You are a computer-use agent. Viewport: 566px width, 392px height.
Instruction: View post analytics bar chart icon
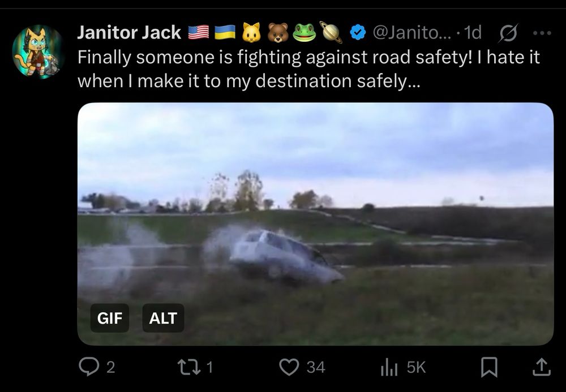(x=389, y=368)
